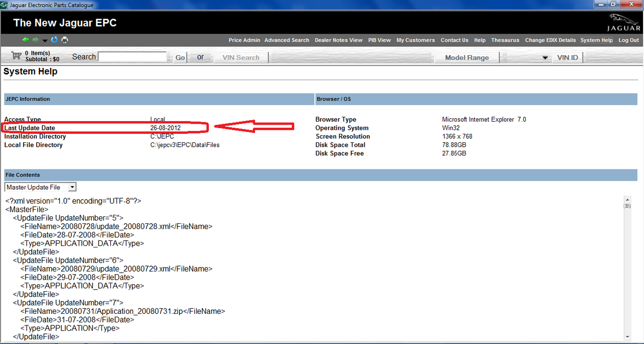Click the VIN Search button
Screen dimensions: 644x344
[241, 57]
